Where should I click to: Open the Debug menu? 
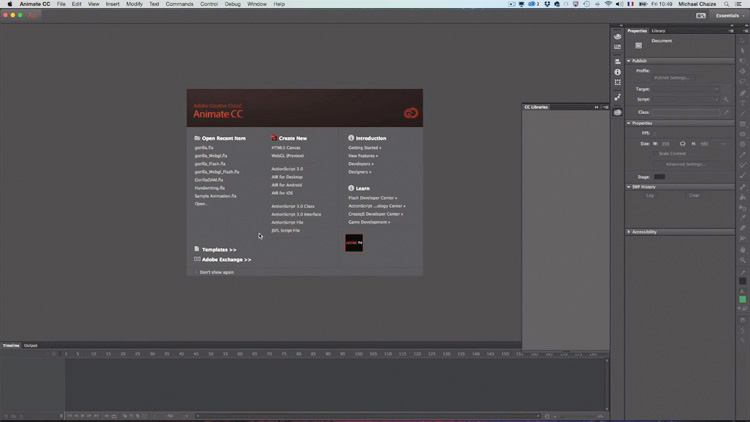coord(232,4)
